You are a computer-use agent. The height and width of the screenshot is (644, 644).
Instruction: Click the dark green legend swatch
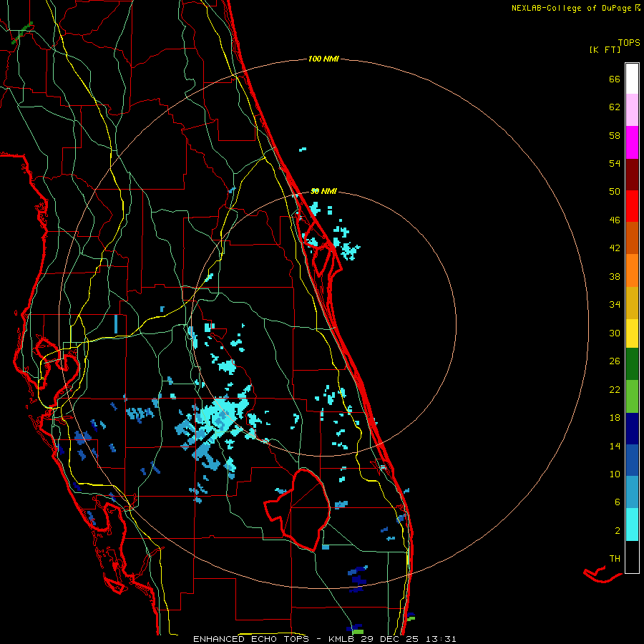pyautogui.click(x=632, y=364)
